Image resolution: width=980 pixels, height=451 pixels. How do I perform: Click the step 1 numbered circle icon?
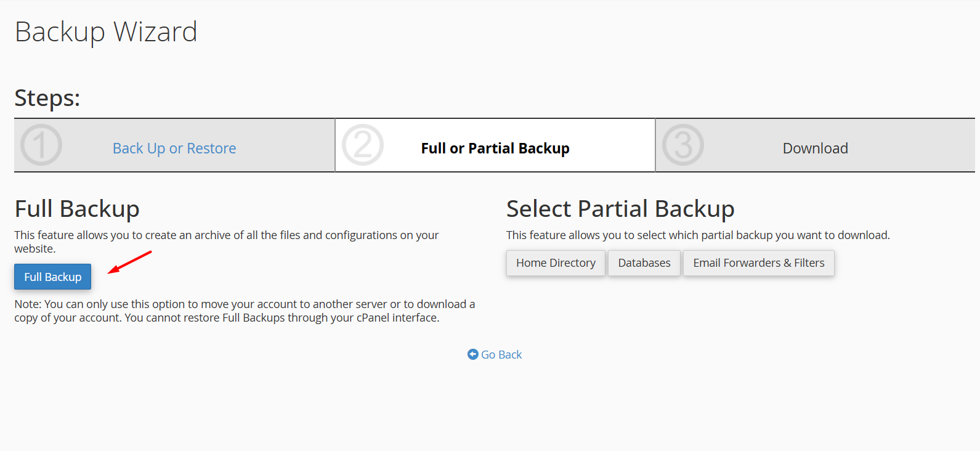pyautogui.click(x=41, y=145)
